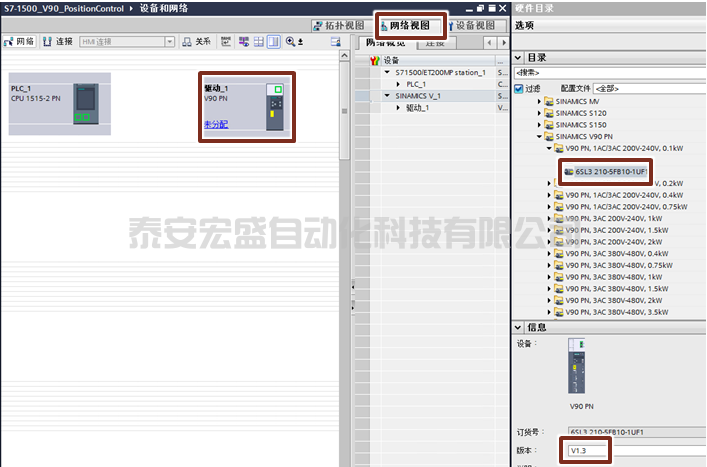The height and width of the screenshot is (467, 707).
Task: Expand the SINAMICS S150 folder
Action: (x=539, y=125)
